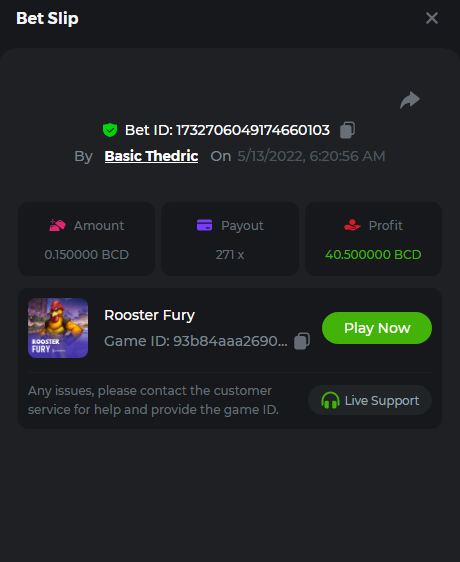The width and height of the screenshot is (460, 562).
Task: Click the green verified shield icon
Action: pyautogui.click(x=110, y=130)
